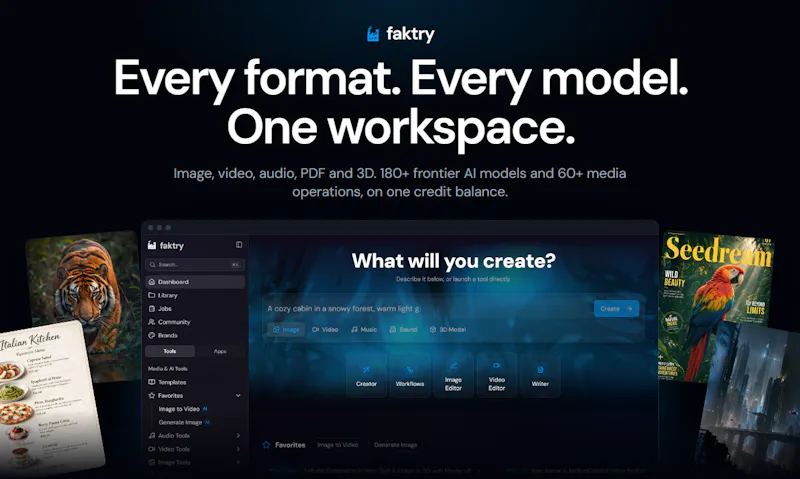
Task: Click the sidebar search field
Action: tap(195, 265)
